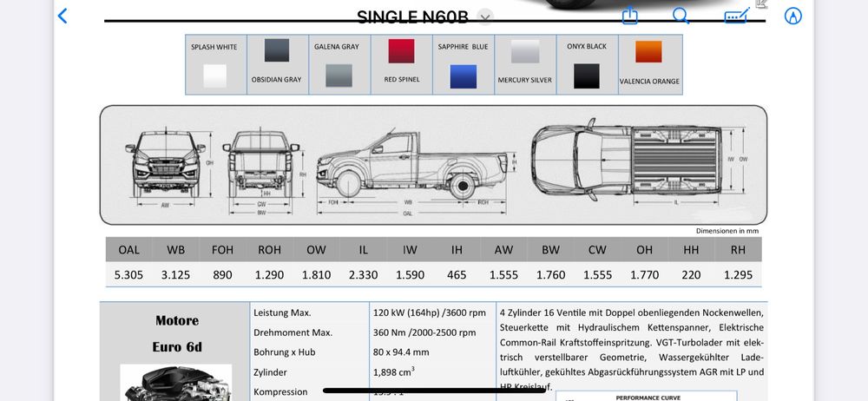Tap the back chevron to leave document
This screenshot has width=868, height=401.
click(x=62, y=16)
